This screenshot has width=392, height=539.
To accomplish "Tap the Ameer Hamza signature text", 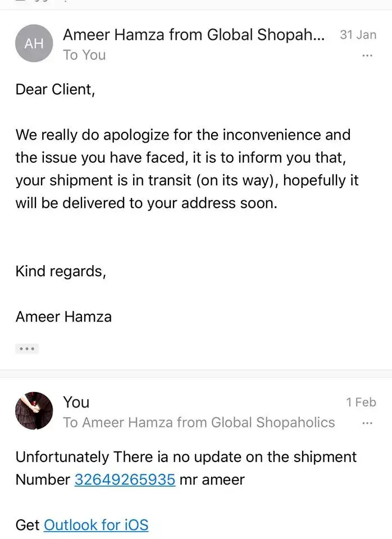I will click(63, 317).
